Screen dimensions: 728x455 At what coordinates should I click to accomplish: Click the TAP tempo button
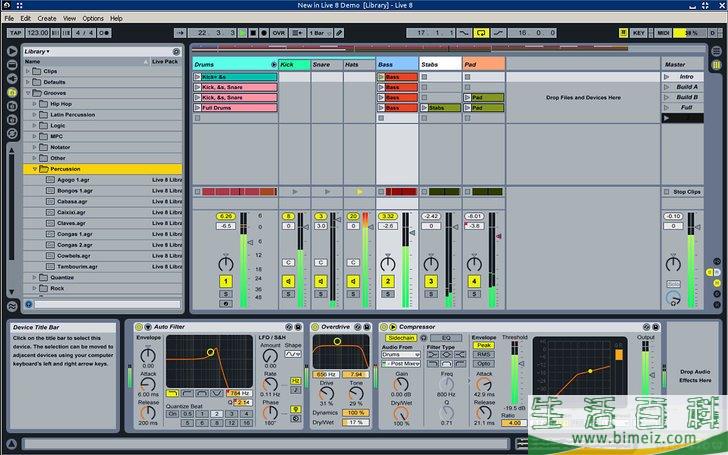point(15,33)
